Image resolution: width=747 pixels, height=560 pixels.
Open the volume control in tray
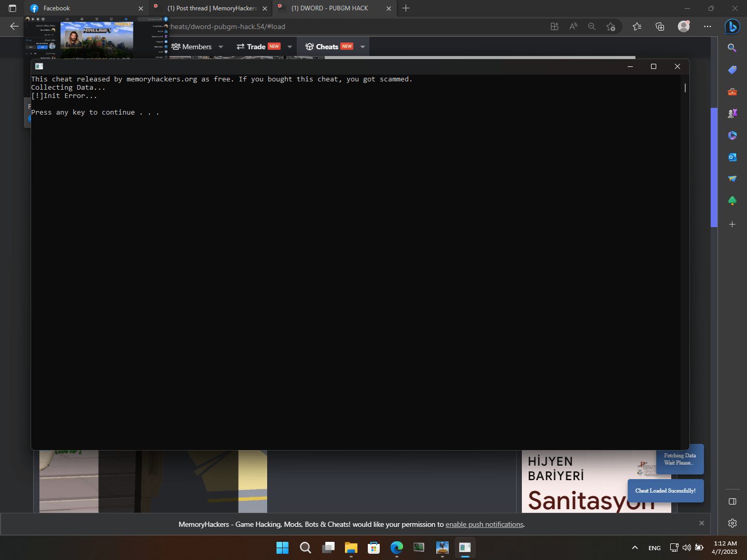(687, 548)
